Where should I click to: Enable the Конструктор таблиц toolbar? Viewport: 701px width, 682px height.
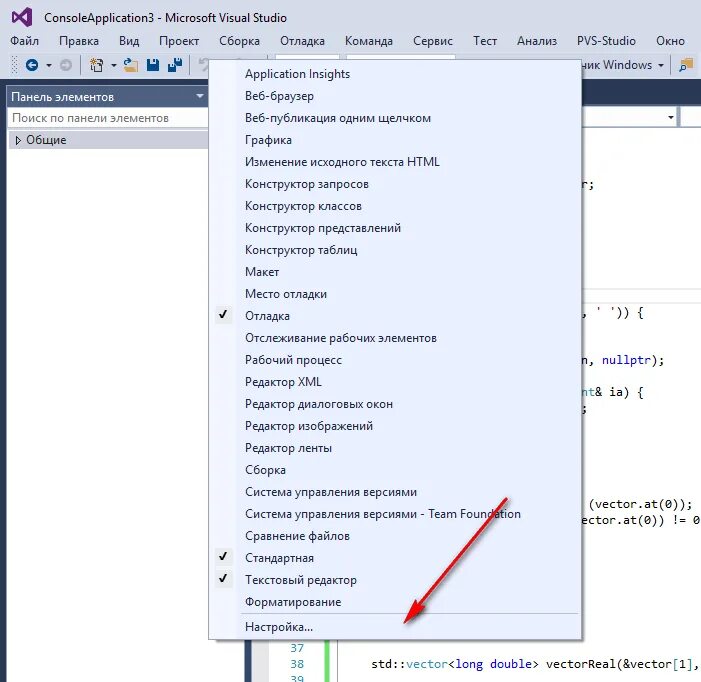tap(396, 250)
